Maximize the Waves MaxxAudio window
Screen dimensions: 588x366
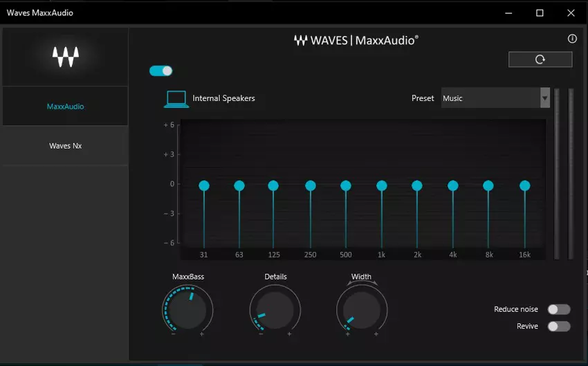pos(540,12)
